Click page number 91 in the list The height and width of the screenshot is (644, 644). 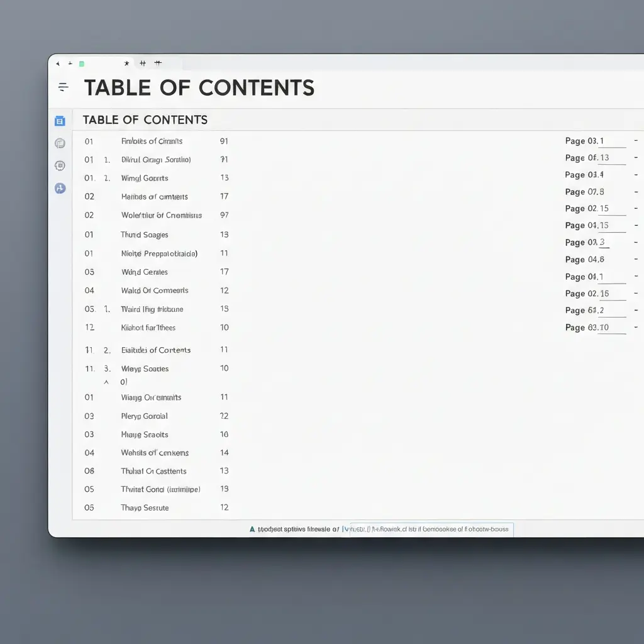[224, 142]
